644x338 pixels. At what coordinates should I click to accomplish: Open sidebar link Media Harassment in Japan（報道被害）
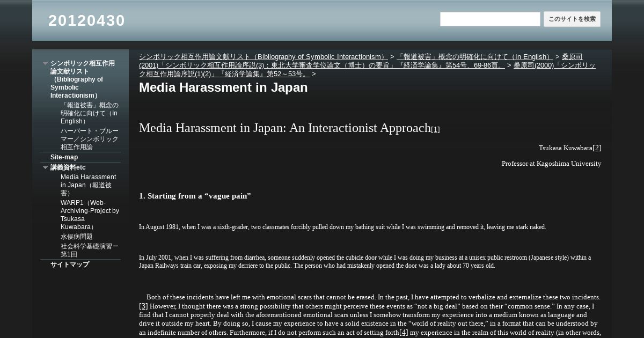(x=89, y=185)
